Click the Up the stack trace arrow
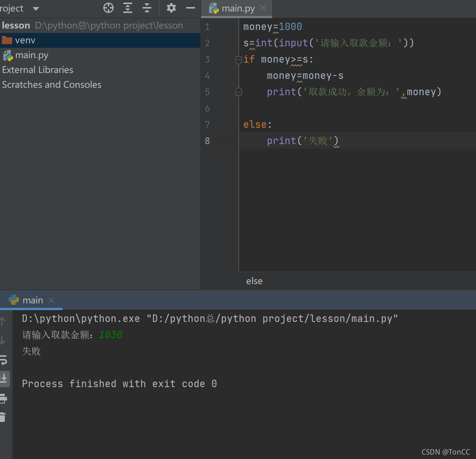 coord(3,321)
